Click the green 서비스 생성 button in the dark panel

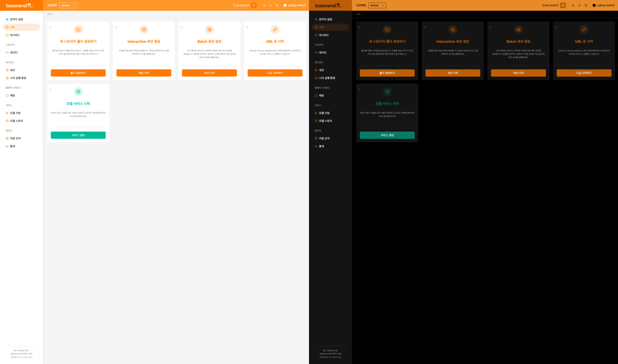pyautogui.click(x=387, y=135)
